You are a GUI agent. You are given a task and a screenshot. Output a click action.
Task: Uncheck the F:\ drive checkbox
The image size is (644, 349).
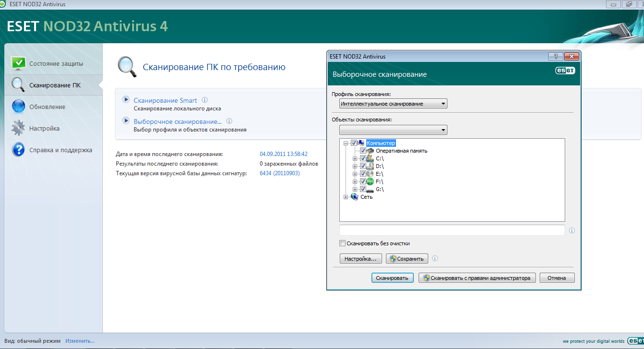point(363,181)
